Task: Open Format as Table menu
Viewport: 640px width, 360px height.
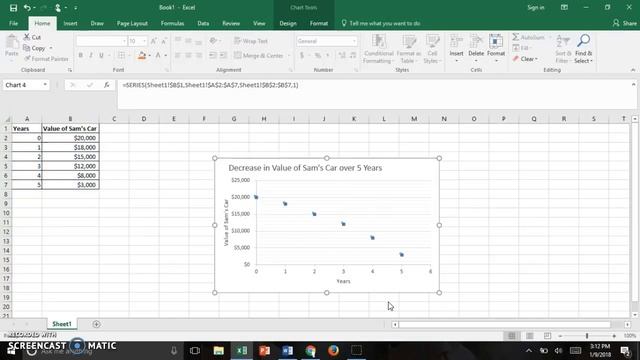Action: pos(409,49)
